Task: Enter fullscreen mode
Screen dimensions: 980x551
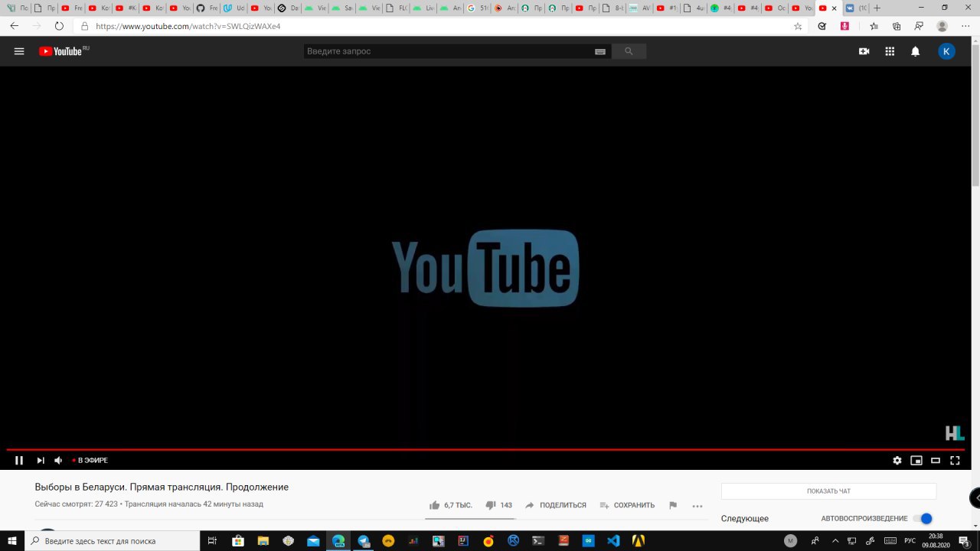Action: click(955, 460)
